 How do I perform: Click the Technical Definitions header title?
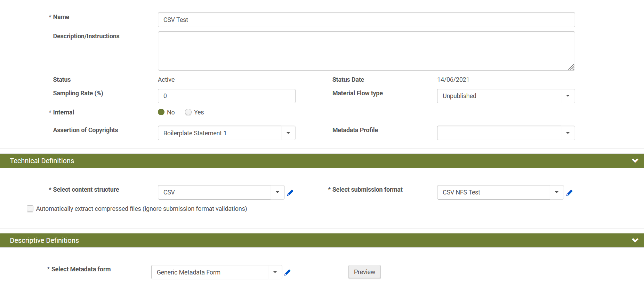[42, 161]
